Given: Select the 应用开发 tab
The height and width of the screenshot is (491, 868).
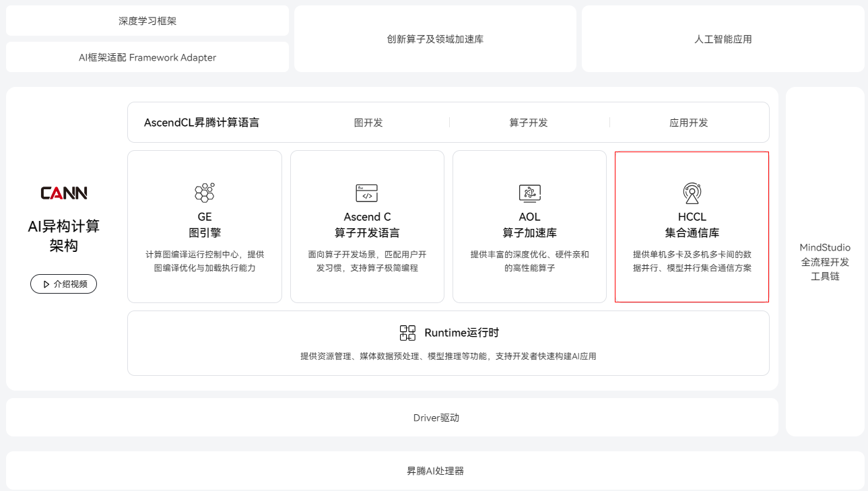Looking at the screenshot, I should [x=689, y=123].
